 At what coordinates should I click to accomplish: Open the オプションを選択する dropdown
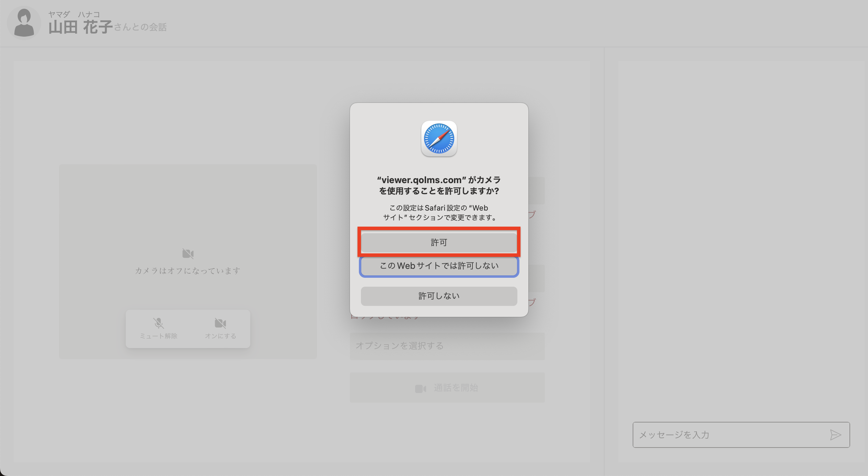pyautogui.click(x=447, y=346)
